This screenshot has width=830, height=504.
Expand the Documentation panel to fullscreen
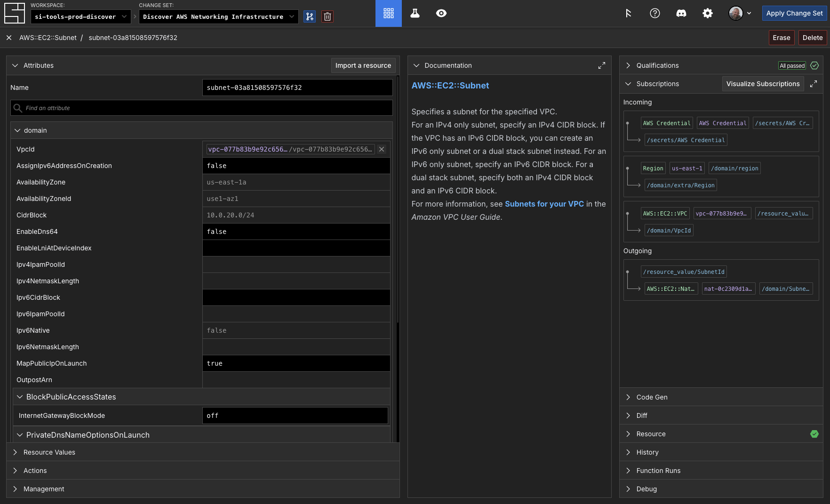601,65
